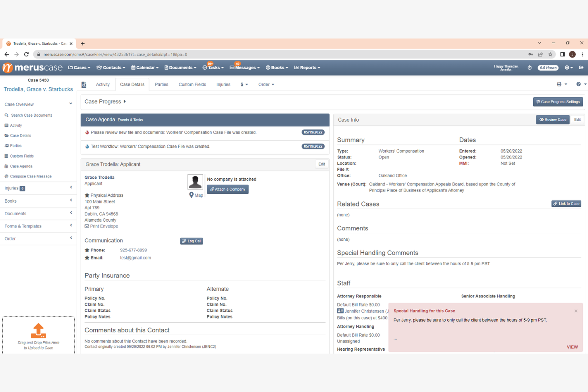The width and height of the screenshot is (588, 392).
Task: Open Case Progress Settings
Action: tap(558, 102)
